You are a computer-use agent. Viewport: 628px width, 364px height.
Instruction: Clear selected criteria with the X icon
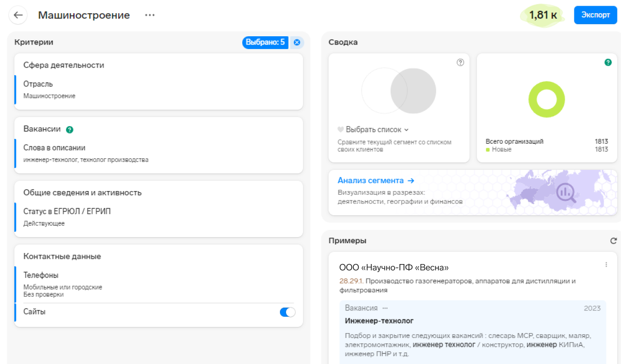[x=297, y=42]
